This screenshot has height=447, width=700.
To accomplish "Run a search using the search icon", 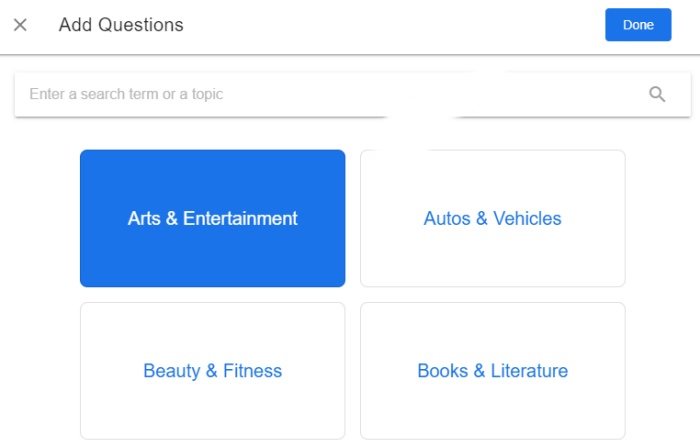I will (657, 94).
